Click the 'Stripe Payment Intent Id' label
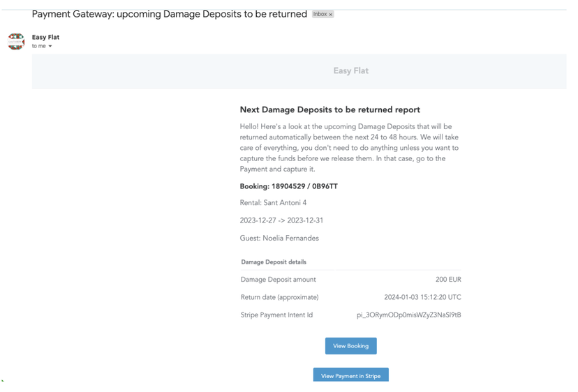The height and width of the screenshot is (392, 578). (276, 315)
